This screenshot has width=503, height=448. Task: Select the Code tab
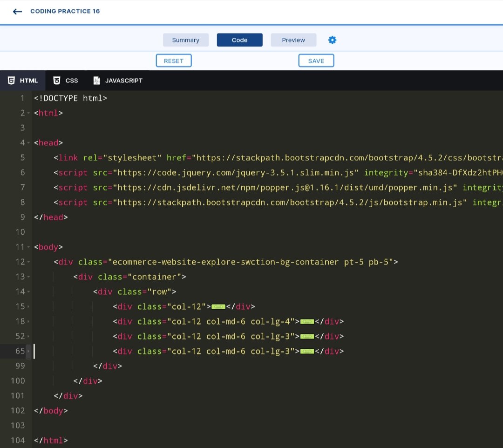point(240,40)
